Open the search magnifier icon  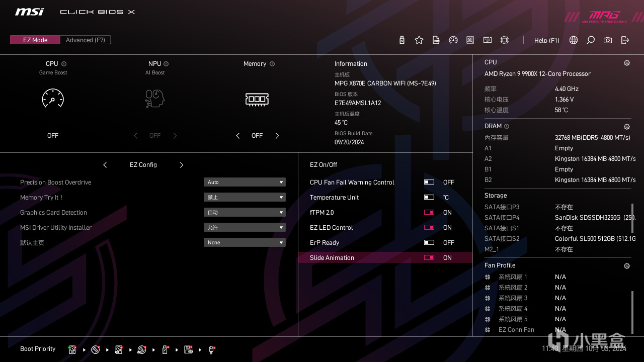pos(591,40)
